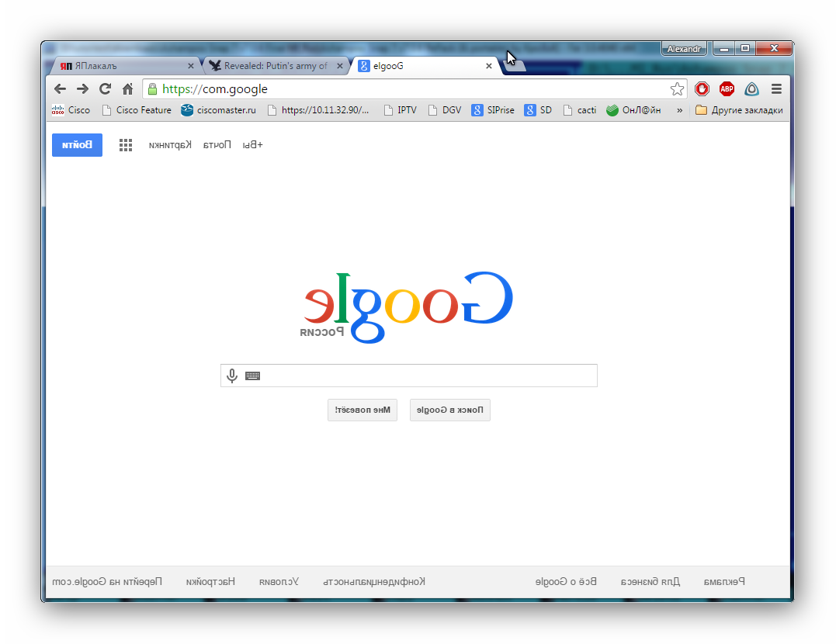Screen dimensions: 836x644
Task: Click the mirrored Поиск в Google button
Action: coord(450,410)
